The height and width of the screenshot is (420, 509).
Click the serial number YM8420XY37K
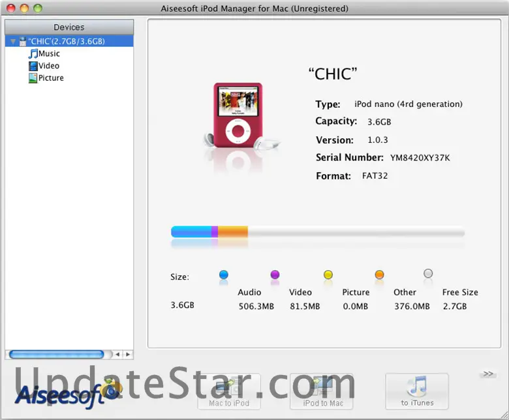(420, 158)
